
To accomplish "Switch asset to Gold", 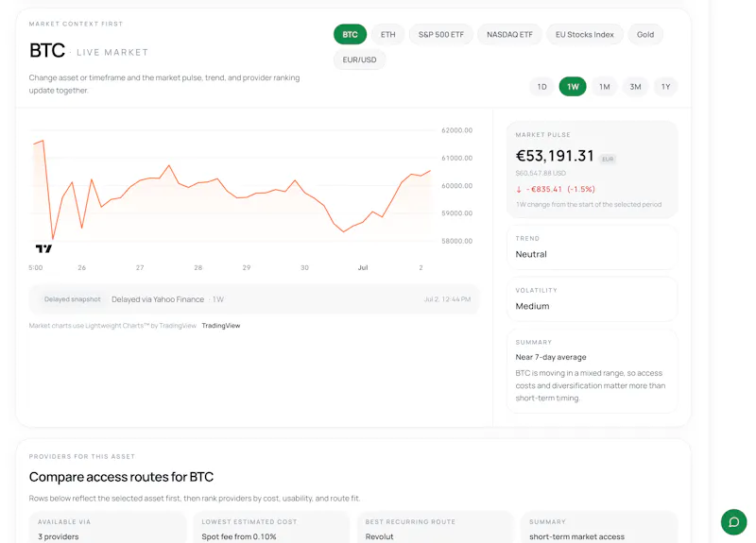I will pyautogui.click(x=645, y=35).
